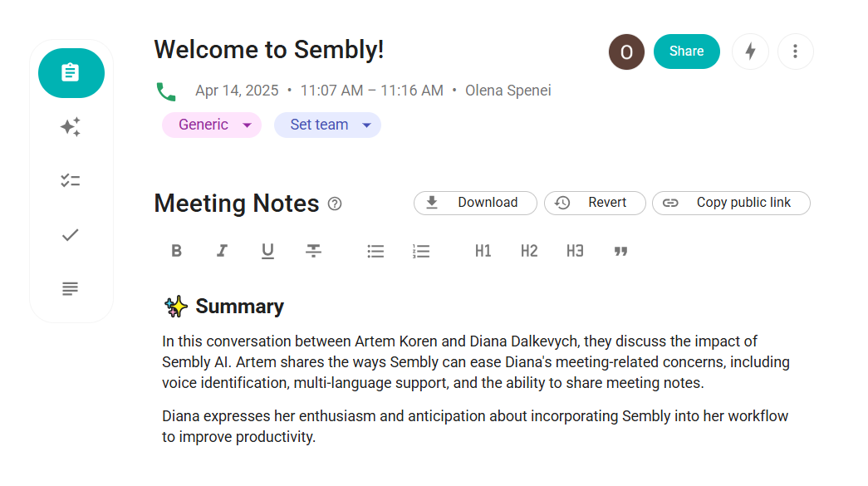Download the meeting notes
This screenshot has width=868, height=486.
pyautogui.click(x=475, y=203)
